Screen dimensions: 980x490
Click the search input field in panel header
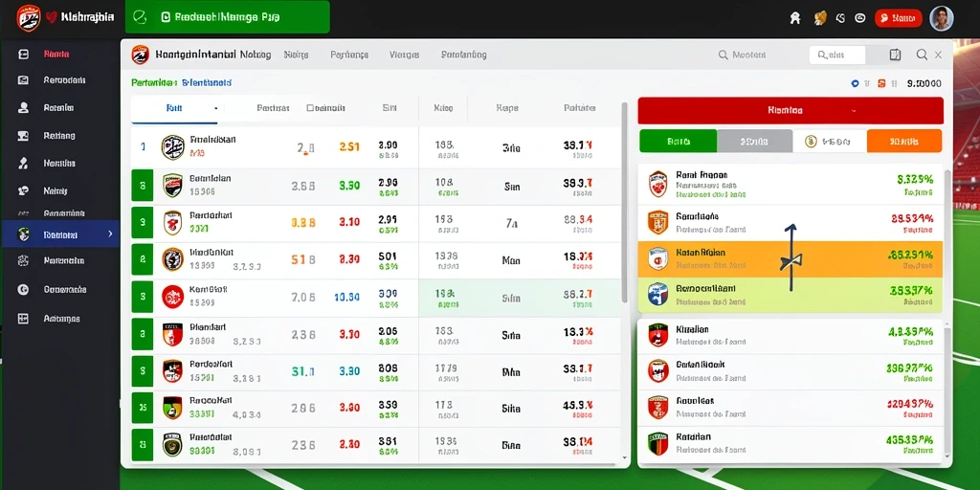(x=836, y=55)
